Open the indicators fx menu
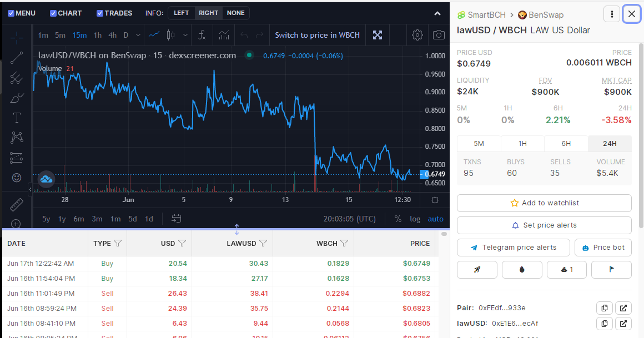The image size is (644, 338). 202,35
